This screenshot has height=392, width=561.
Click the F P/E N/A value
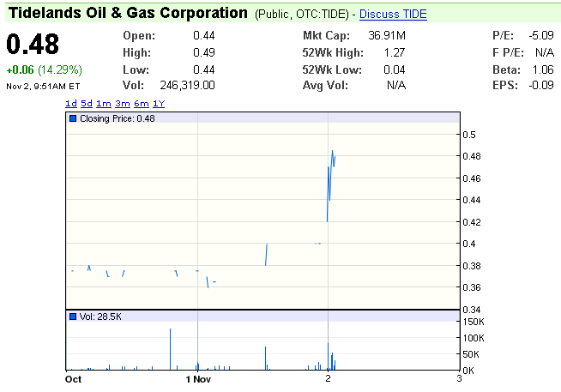click(545, 52)
